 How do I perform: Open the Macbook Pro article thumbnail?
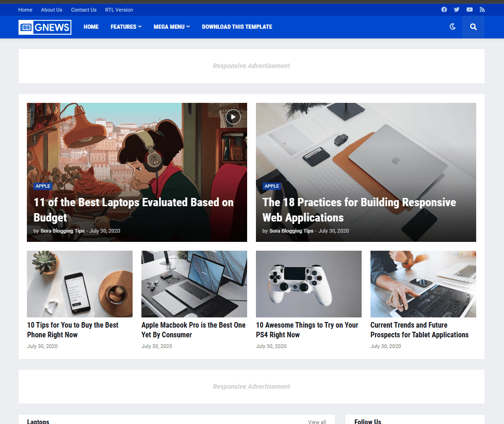[194, 284]
